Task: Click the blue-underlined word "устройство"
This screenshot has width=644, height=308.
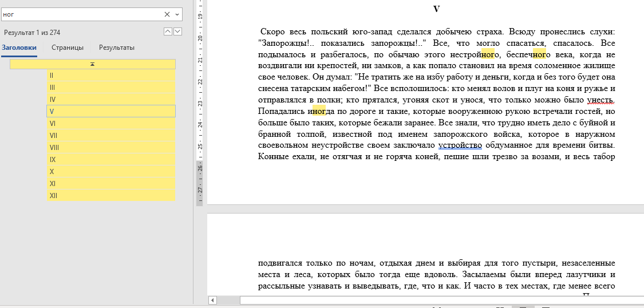Action: [x=460, y=145]
